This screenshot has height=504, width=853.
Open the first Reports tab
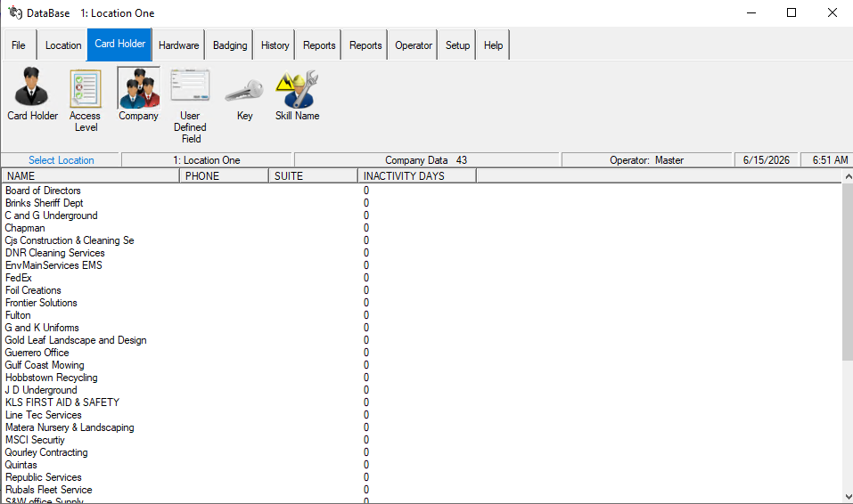pyautogui.click(x=319, y=45)
